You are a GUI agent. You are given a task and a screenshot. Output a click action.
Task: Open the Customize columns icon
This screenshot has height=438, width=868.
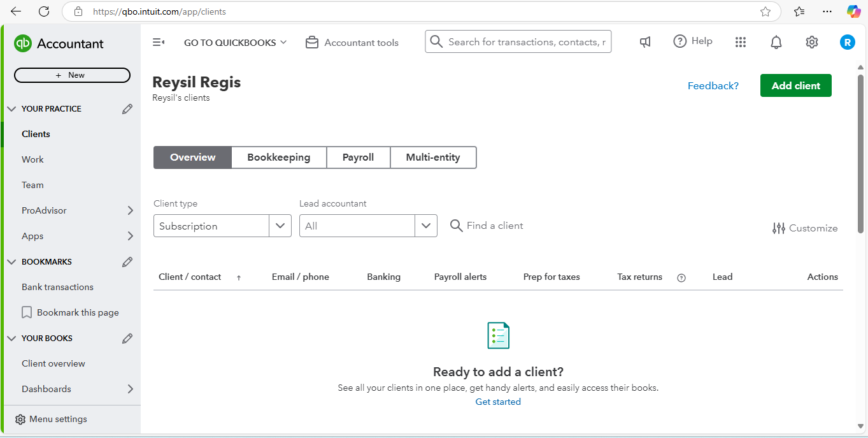[779, 228]
